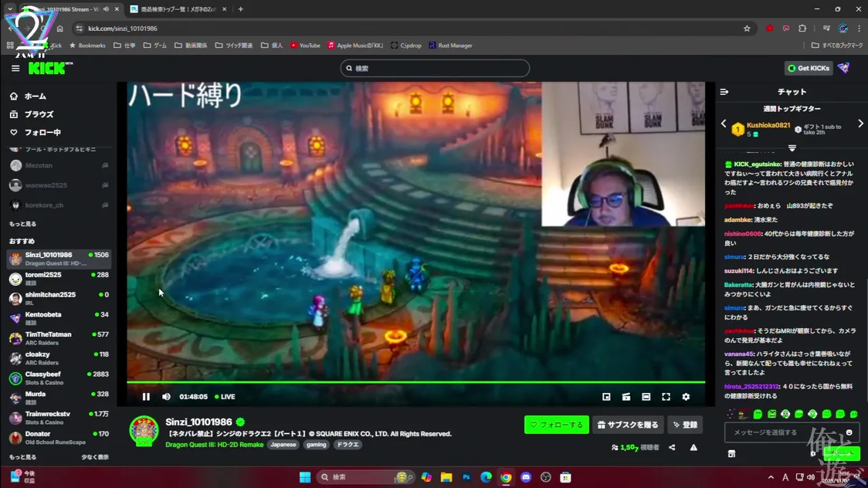The width and height of the screenshot is (868, 488).
Task: Switch to theater mode in player
Action: 646,396
